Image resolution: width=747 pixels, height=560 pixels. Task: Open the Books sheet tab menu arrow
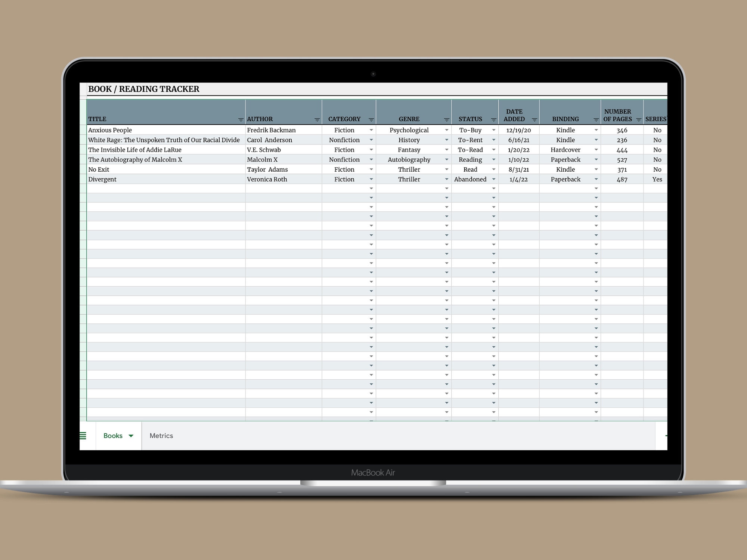[x=131, y=436]
